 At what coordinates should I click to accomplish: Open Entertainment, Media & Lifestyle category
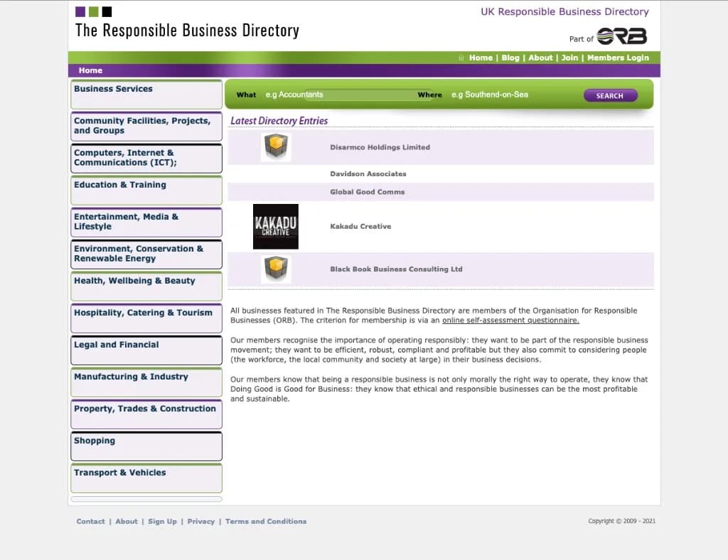pyautogui.click(x=146, y=222)
